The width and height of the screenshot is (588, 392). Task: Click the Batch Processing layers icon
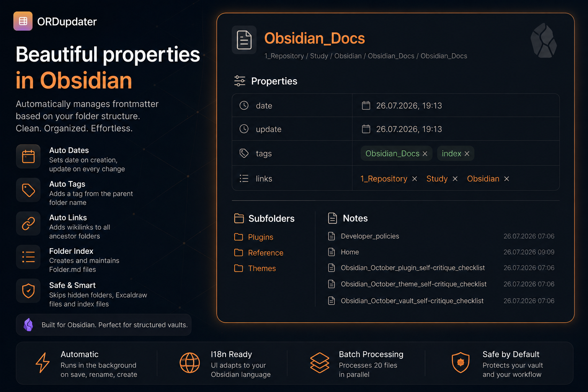click(x=320, y=363)
